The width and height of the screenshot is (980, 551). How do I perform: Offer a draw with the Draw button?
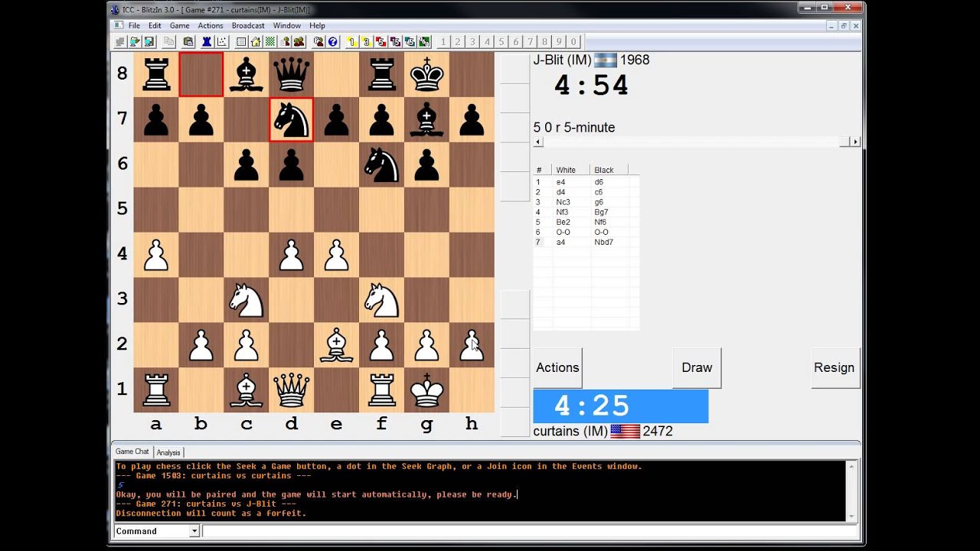(697, 367)
